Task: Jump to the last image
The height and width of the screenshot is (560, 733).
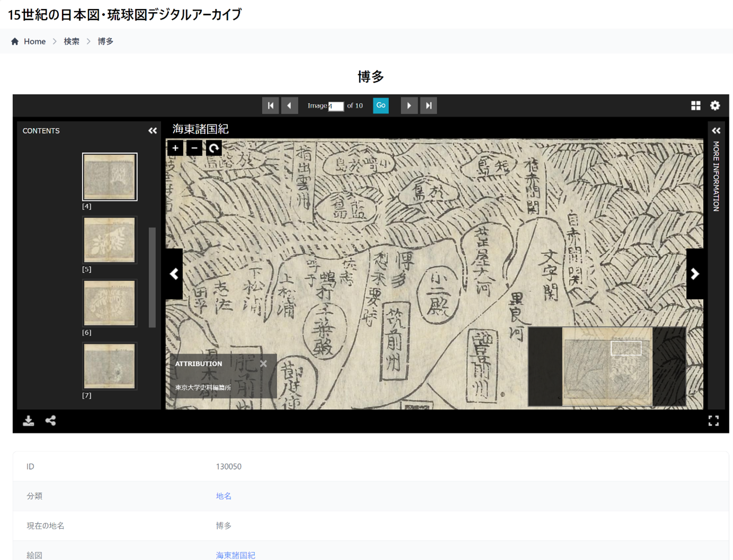Action: pos(429,105)
